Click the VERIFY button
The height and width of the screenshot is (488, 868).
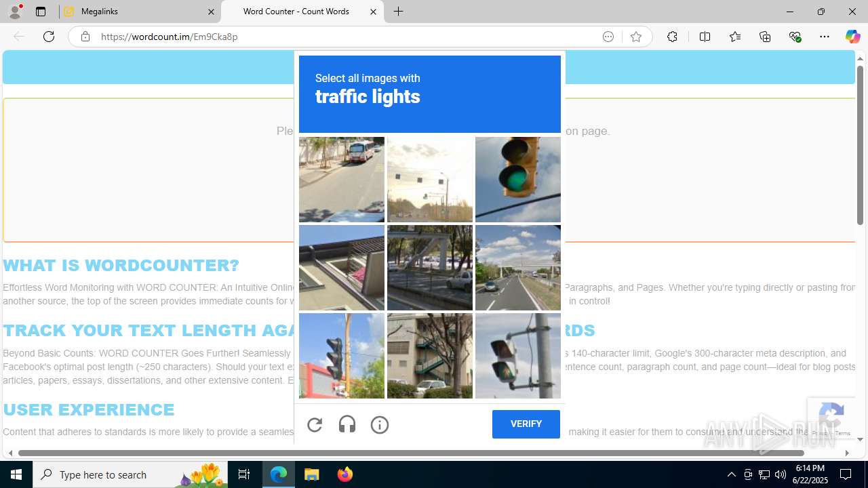click(526, 424)
